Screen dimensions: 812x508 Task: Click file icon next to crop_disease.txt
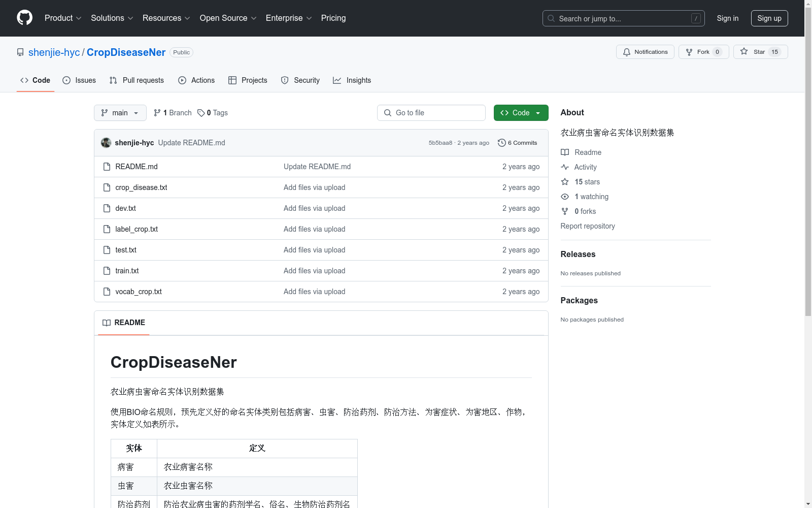coord(107,187)
